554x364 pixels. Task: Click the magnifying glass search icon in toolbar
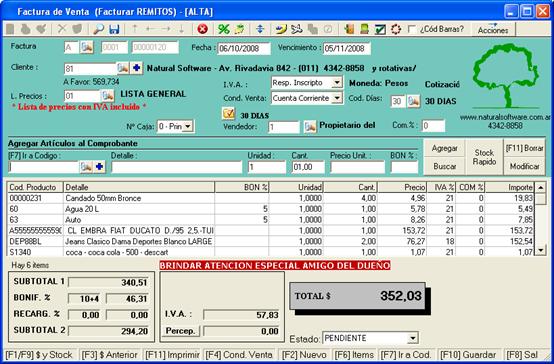(x=98, y=29)
